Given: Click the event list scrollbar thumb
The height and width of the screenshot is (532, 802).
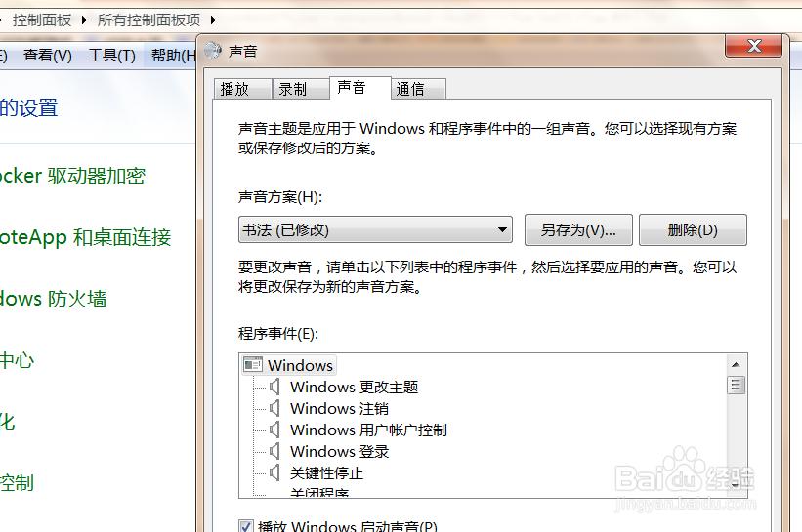Looking at the screenshot, I should pyautogui.click(x=736, y=385).
